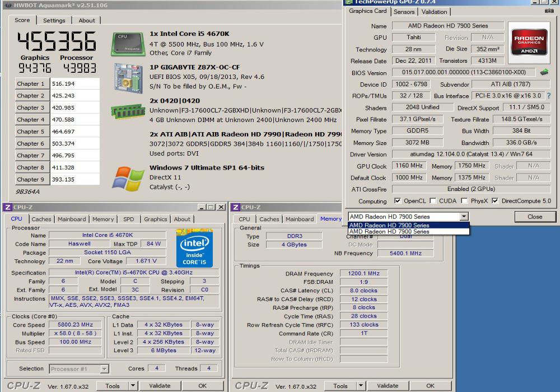Open Caches tab in left CPU-Z
Image resolution: width=560 pixels, height=392 pixels.
[41, 219]
